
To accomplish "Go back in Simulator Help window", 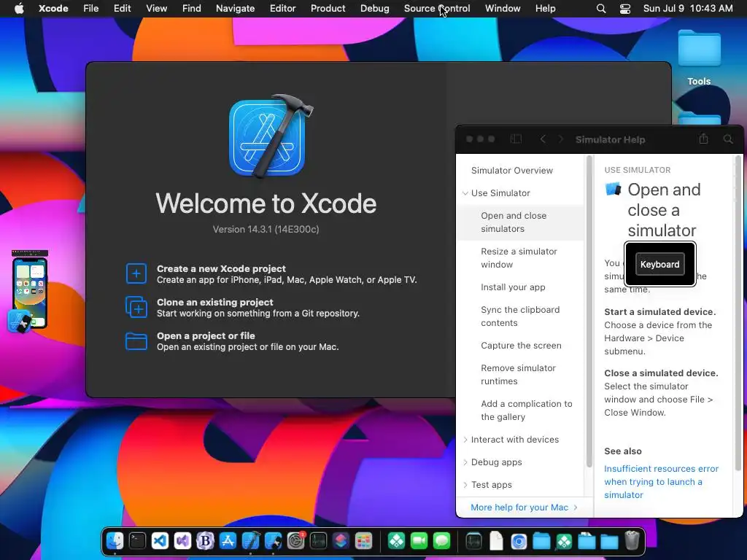I will (x=543, y=139).
